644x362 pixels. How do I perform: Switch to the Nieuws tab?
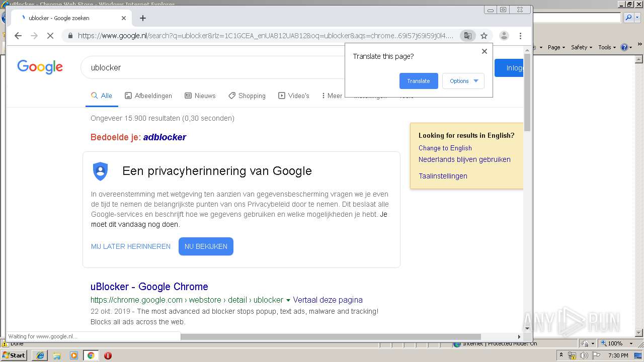tap(200, 96)
